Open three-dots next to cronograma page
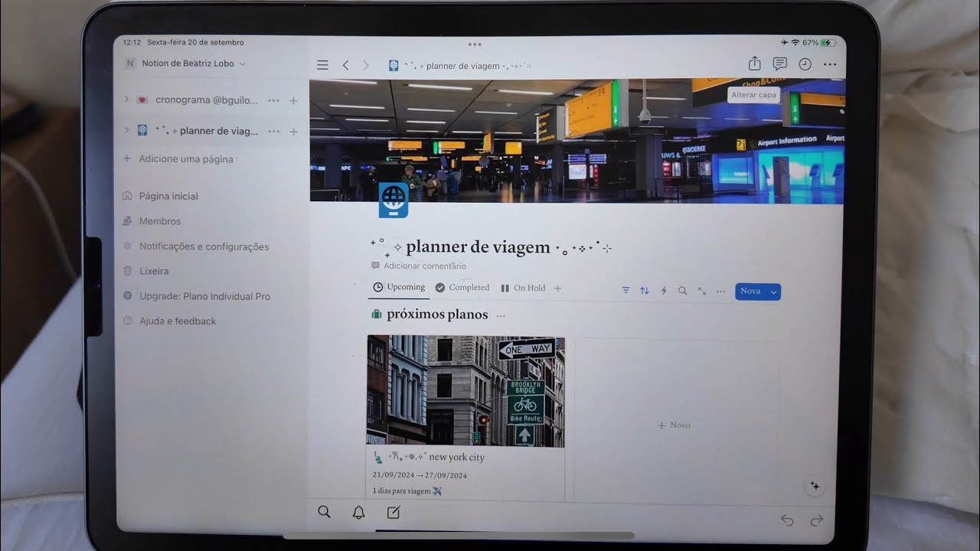This screenshot has height=551, width=980. (x=273, y=100)
